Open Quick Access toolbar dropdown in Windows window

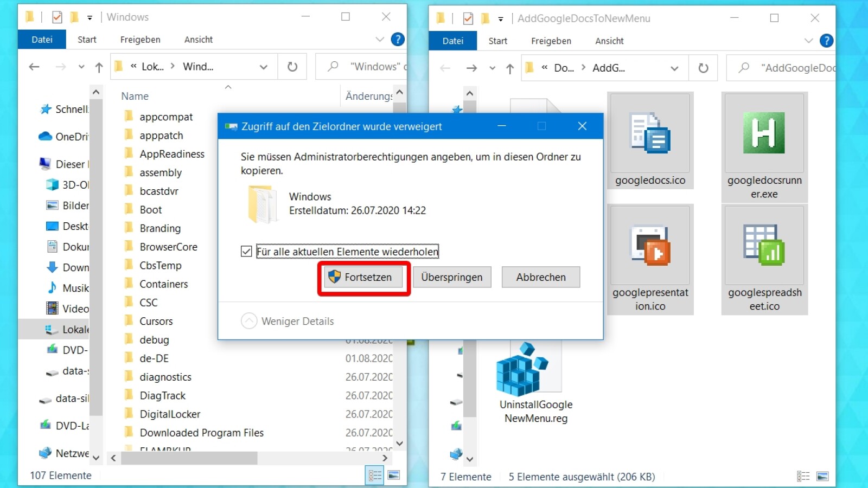[x=90, y=18]
